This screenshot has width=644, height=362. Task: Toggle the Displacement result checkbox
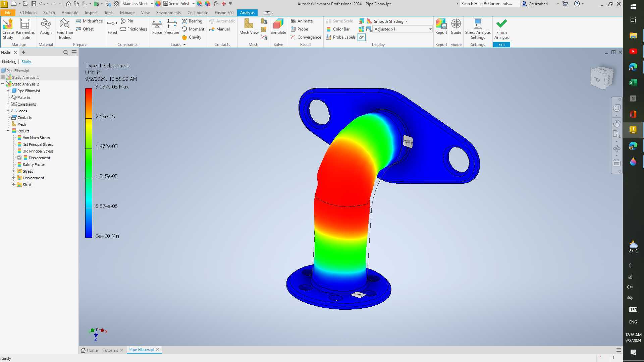[x=19, y=158]
